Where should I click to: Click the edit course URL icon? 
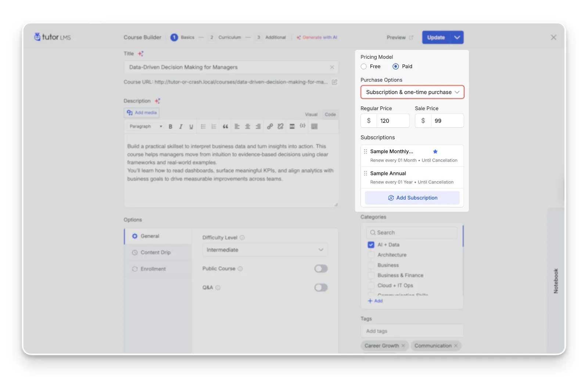[x=334, y=82]
